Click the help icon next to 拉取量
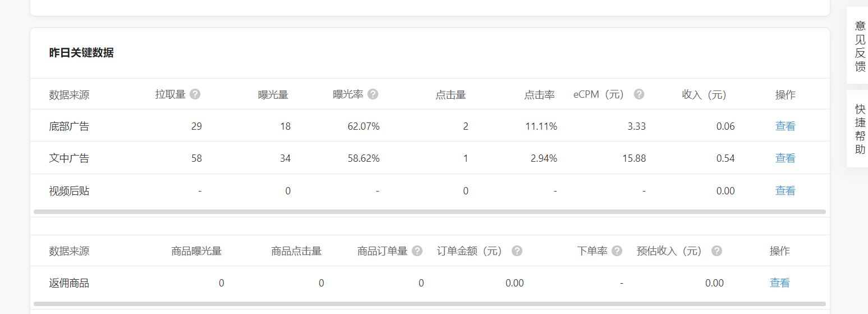868x314 pixels. (x=195, y=94)
